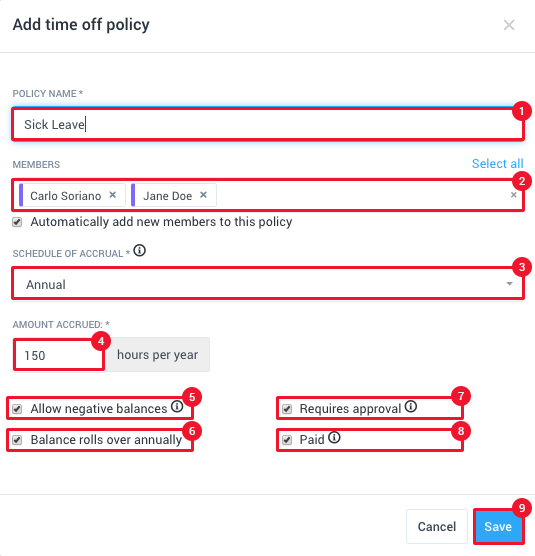Uncheck Allow negative balances
This screenshot has height=556, width=535.
17,409
